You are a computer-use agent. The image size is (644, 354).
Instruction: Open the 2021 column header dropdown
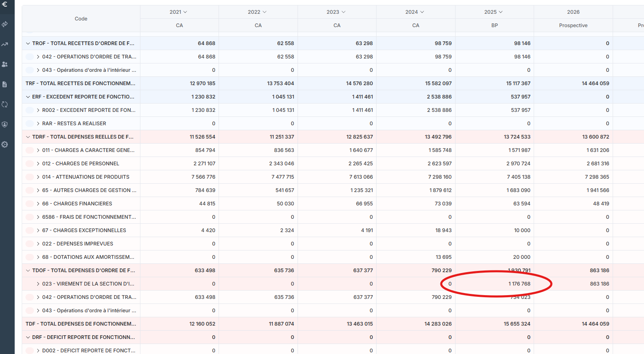tap(178, 12)
